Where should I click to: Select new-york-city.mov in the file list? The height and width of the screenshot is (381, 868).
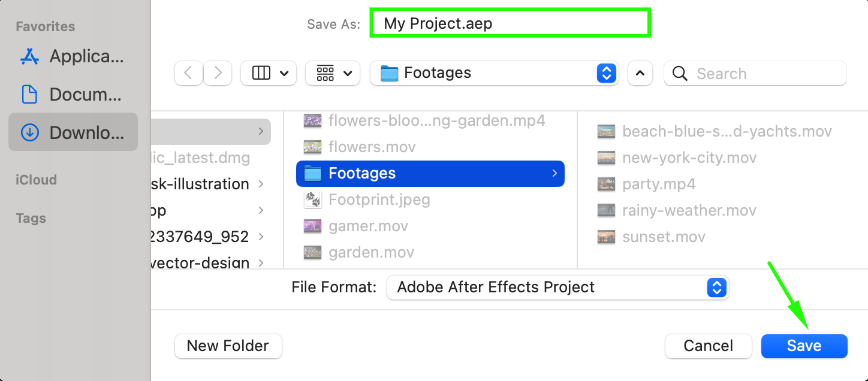pyautogui.click(x=689, y=158)
